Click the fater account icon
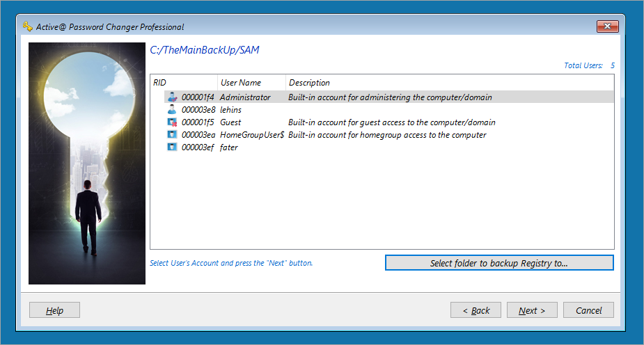The width and height of the screenshot is (644, 345). pos(172,147)
